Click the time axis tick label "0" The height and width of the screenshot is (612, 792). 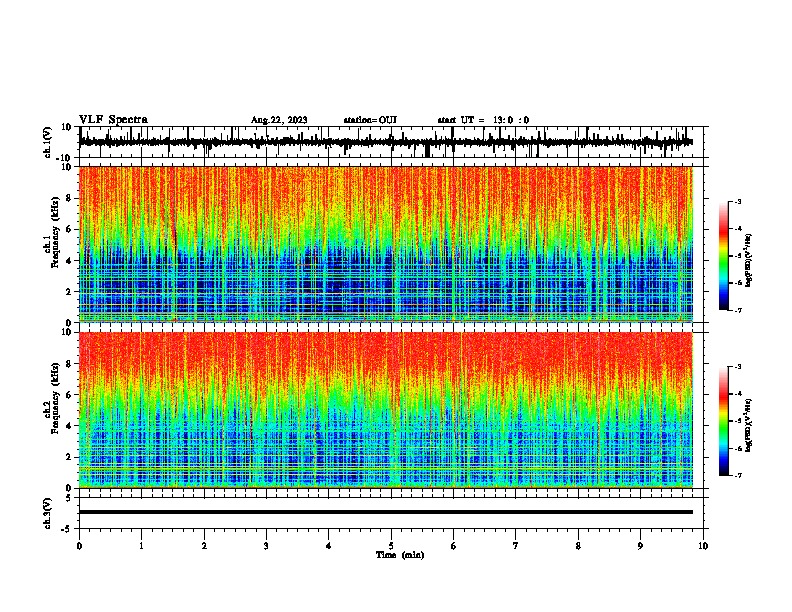79,546
